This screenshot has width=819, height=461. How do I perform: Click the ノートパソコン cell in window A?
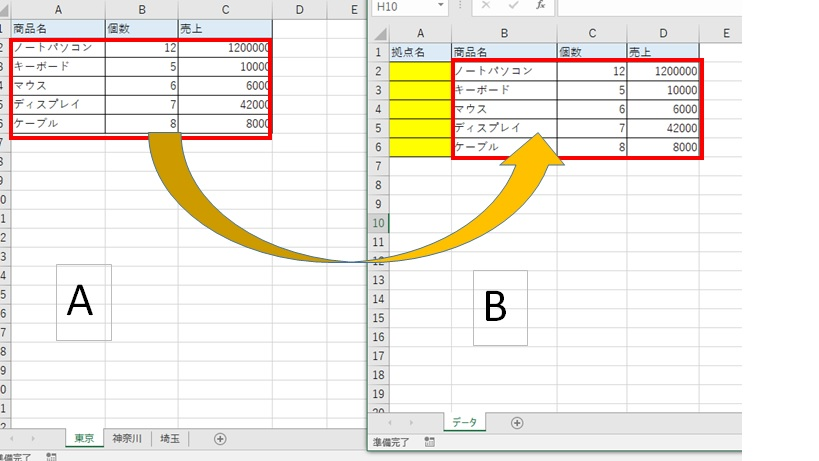[57, 47]
